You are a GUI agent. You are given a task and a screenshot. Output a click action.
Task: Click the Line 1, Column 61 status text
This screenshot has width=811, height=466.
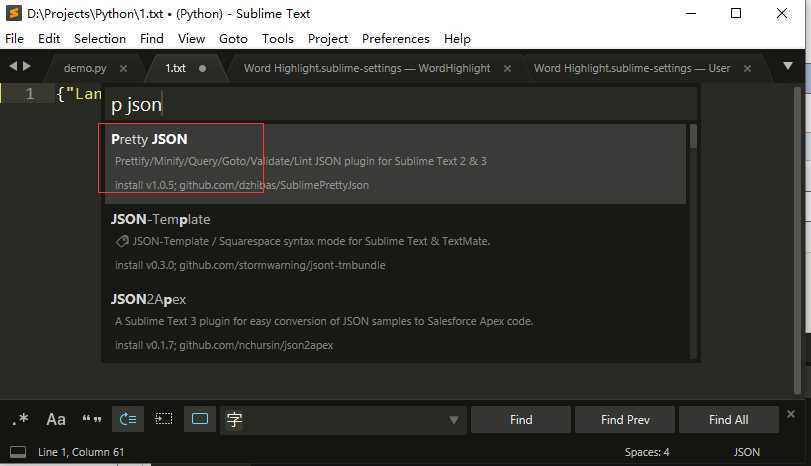tap(81, 452)
